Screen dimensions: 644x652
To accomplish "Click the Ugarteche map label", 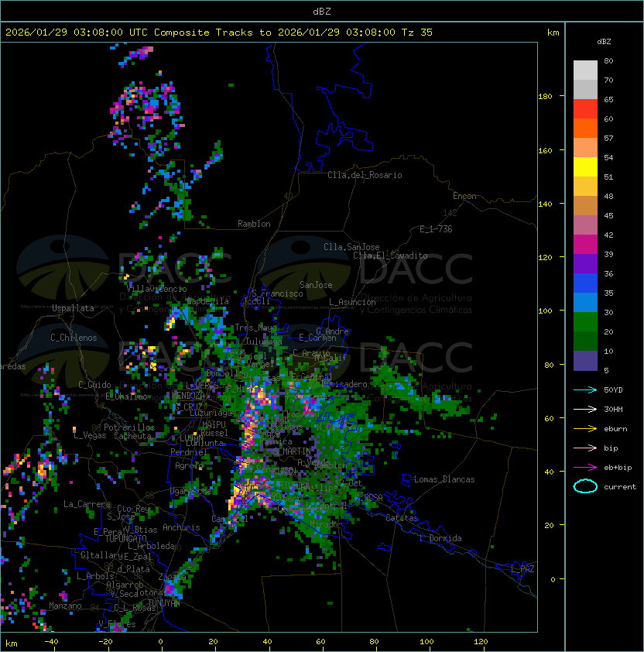I will coord(191,492).
